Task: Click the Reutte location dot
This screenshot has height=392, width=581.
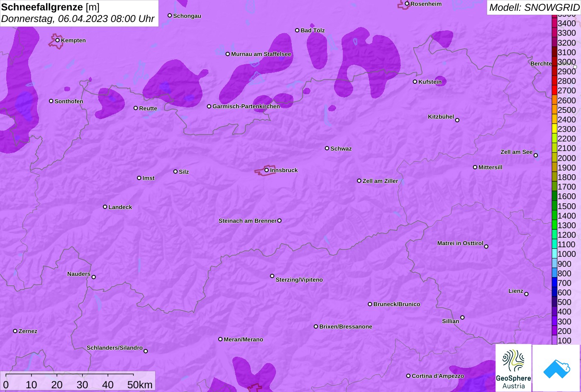Action: click(136, 108)
